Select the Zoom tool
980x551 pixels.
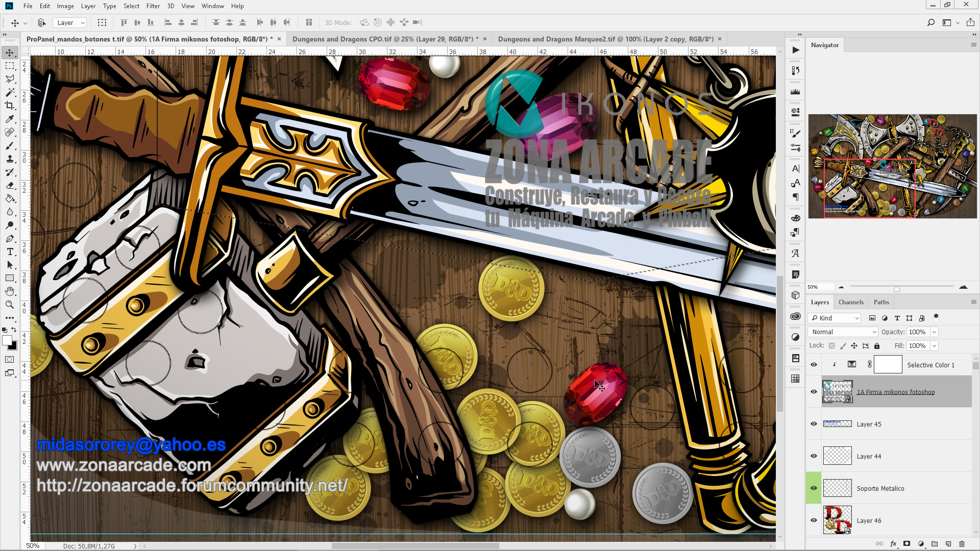point(10,305)
